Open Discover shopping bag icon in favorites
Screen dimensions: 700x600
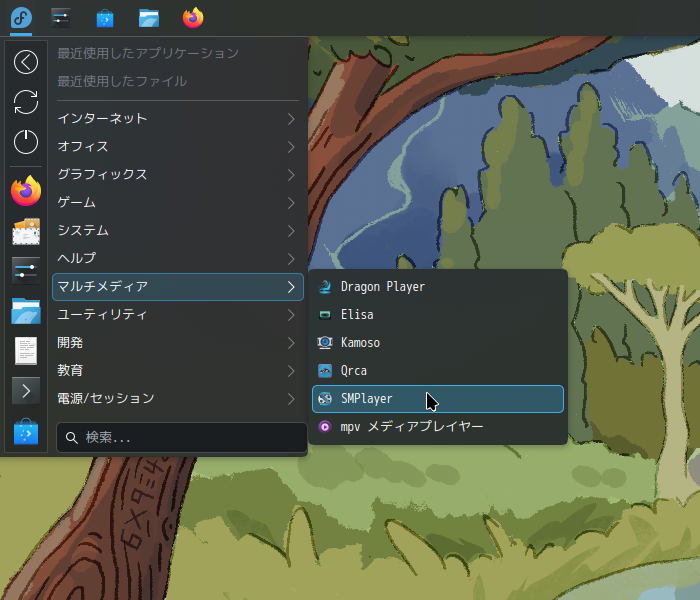click(26, 431)
